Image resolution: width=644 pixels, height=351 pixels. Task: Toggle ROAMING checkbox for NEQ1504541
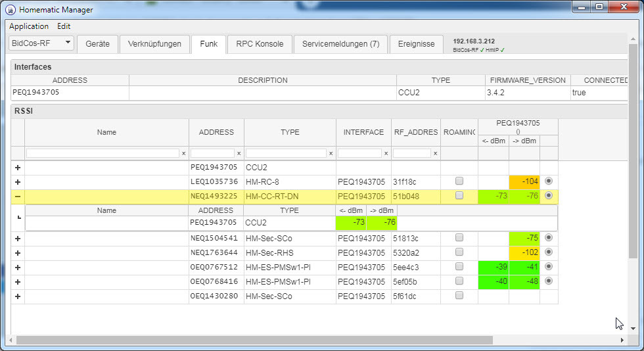pos(459,237)
